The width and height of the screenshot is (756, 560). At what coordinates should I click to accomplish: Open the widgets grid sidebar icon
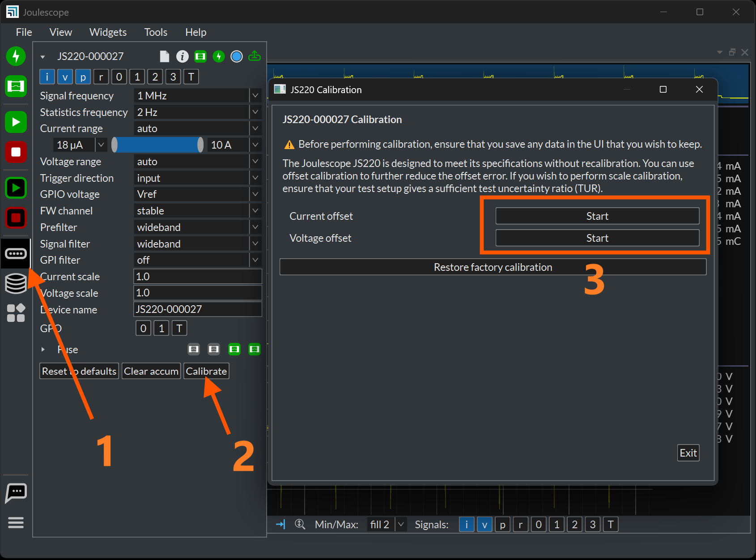click(x=16, y=313)
